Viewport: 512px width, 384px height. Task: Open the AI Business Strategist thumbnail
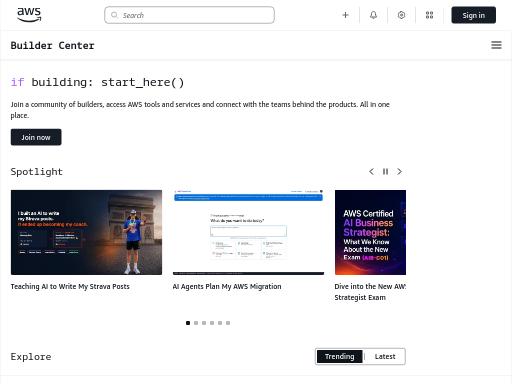point(370,232)
